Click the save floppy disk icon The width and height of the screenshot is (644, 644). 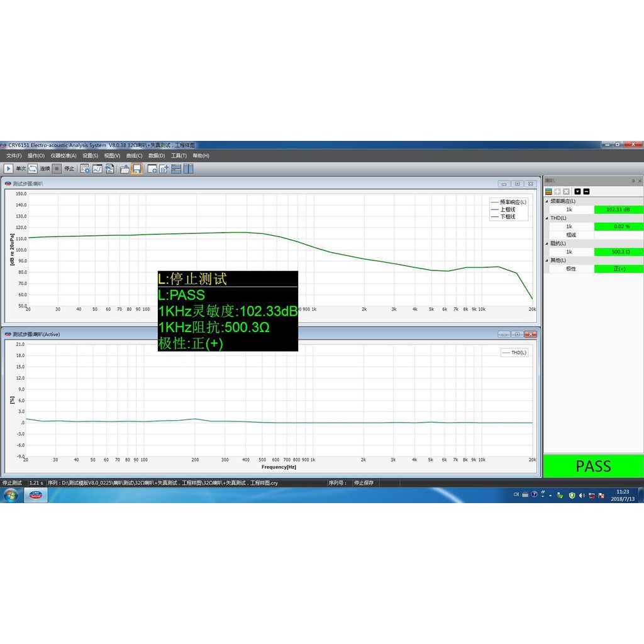tap(136, 169)
